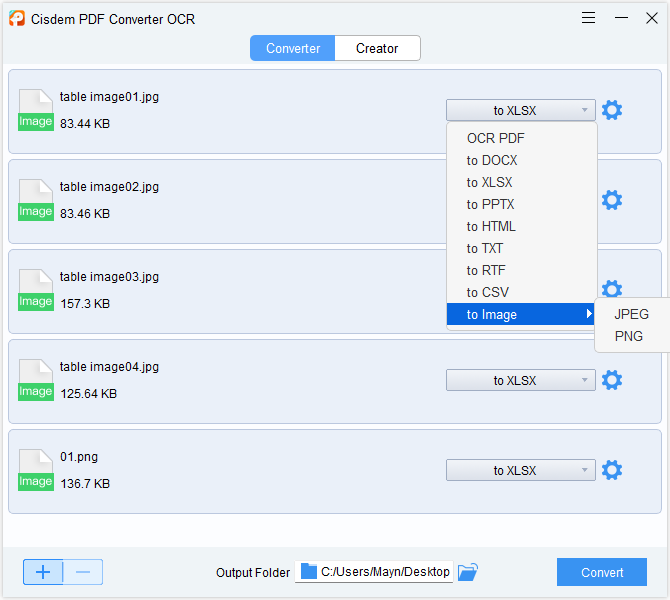Click the 136.7 KB file size
The width and height of the screenshot is (670, 600).
coord(85,484)
